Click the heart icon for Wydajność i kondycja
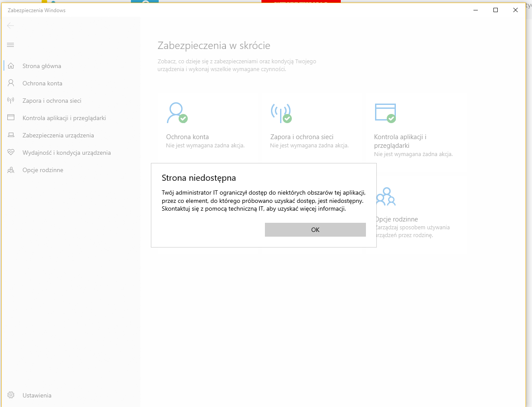 click(11, 153)
